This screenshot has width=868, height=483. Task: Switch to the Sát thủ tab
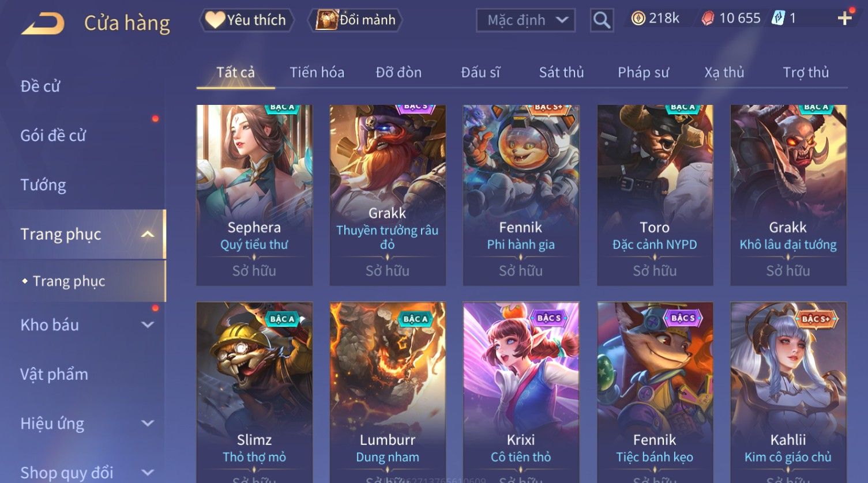coord(561,72)
